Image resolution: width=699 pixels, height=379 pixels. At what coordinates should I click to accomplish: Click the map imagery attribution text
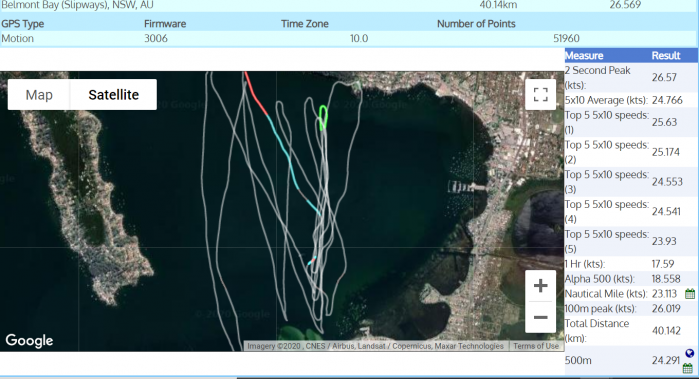pos(375,346)
